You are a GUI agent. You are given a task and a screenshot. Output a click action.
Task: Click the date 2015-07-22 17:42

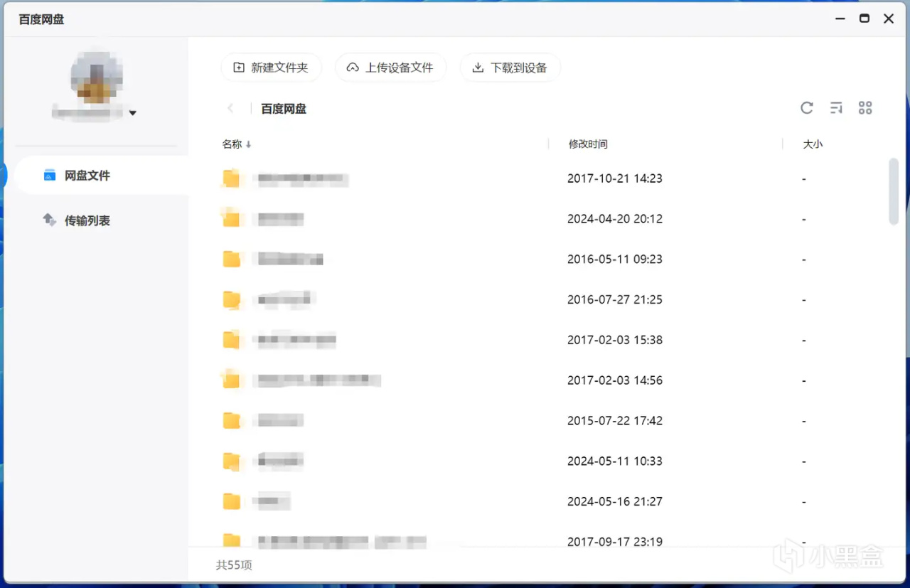615,421
